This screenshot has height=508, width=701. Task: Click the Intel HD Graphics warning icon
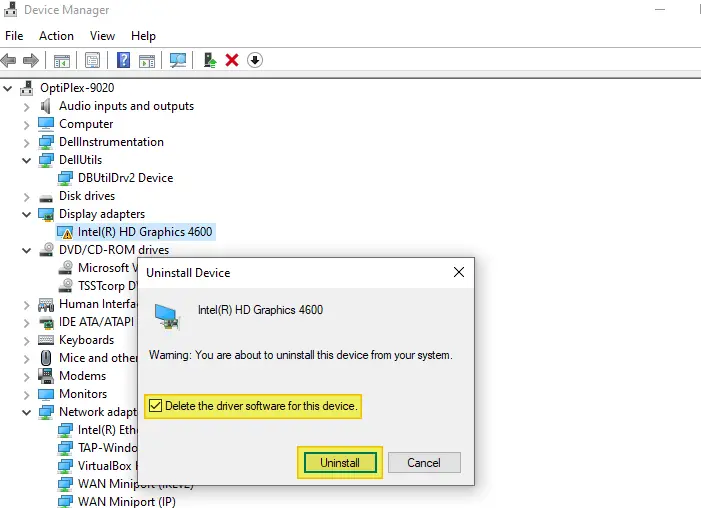tap(64, 232)
